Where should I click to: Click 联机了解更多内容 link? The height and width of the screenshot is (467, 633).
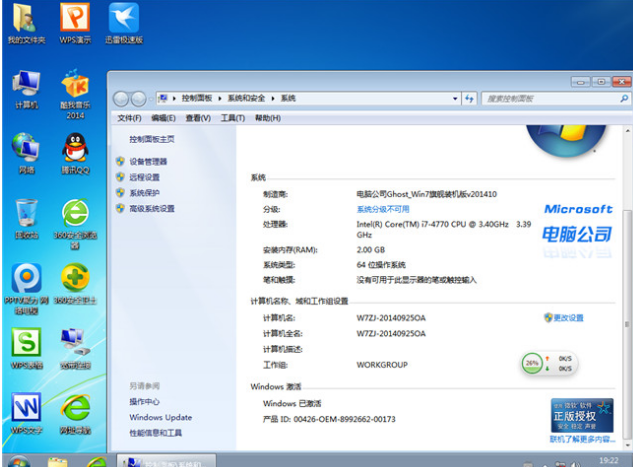(x=583, y=439)
